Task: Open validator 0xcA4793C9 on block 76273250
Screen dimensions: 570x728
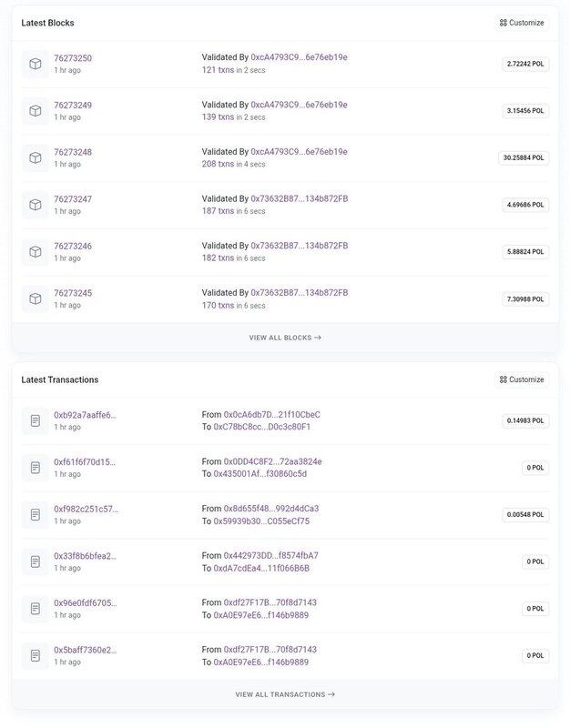Action: pos(300,57)
